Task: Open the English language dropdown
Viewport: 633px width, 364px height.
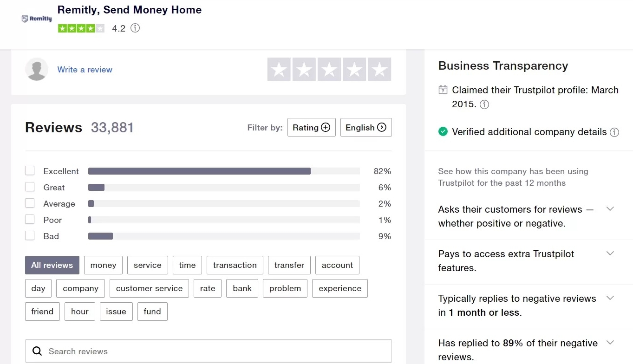Action: [365, 128]
